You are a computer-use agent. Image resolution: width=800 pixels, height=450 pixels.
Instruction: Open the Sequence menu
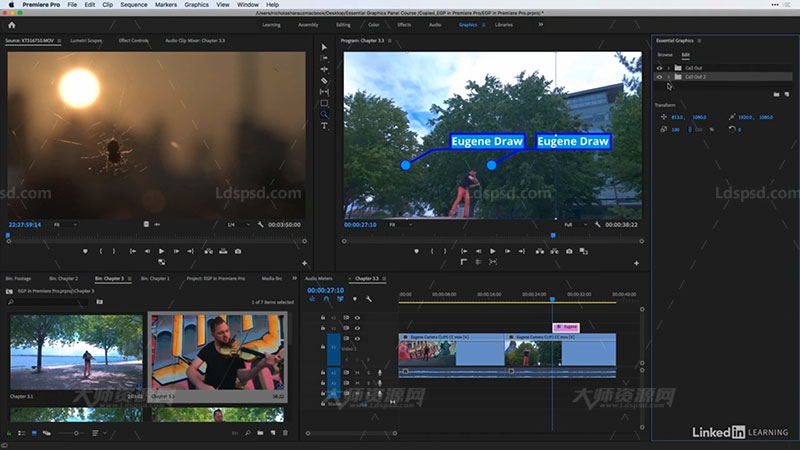[x=134, y=5]
